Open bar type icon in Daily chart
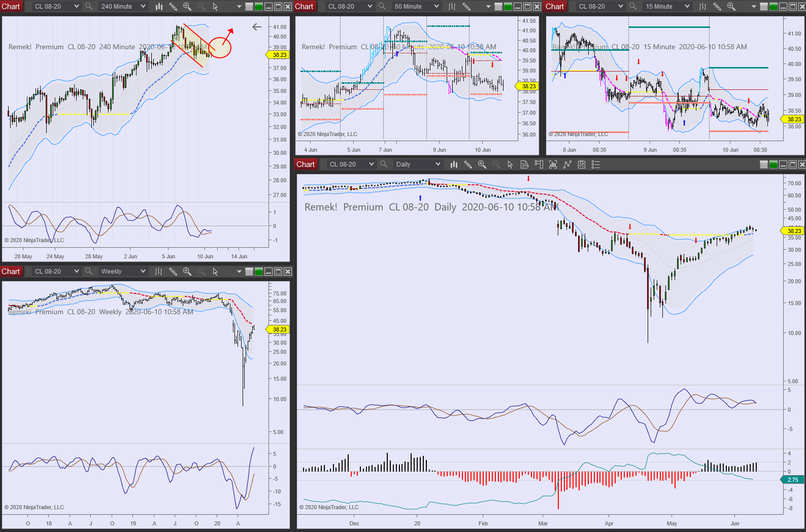The height and width of the screenshot is (532, 806). click(x=454, y=164)
